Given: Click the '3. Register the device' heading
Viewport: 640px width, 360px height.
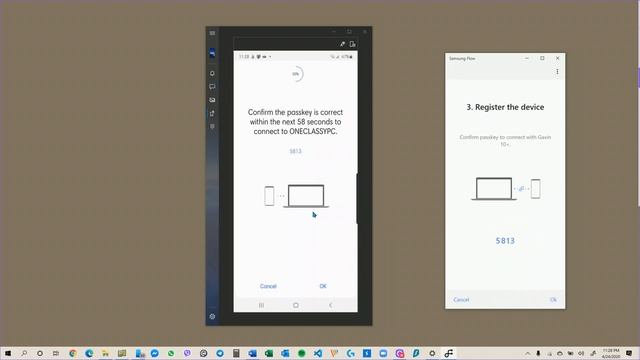Looking at the screenshot, I should point(505,107).
